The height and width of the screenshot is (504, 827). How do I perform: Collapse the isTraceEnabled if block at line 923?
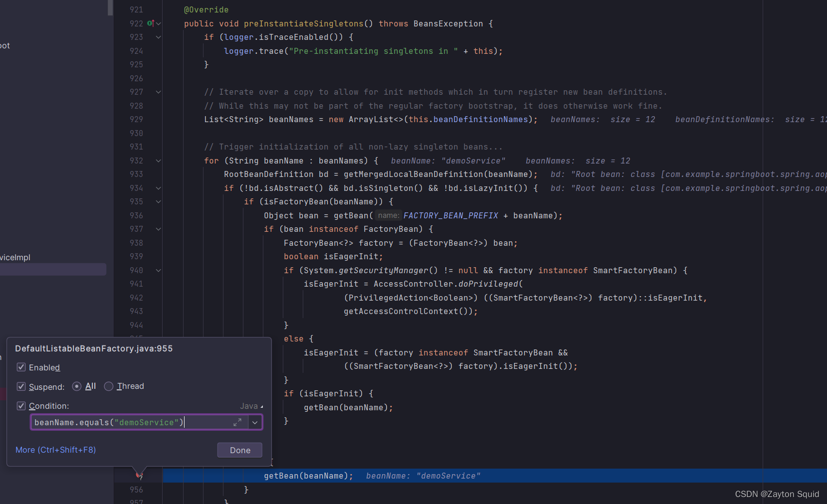pos(158,37)
